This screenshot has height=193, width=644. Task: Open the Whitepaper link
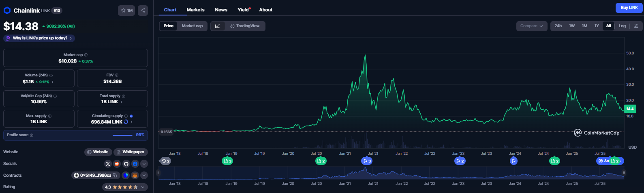coord(130,152)
